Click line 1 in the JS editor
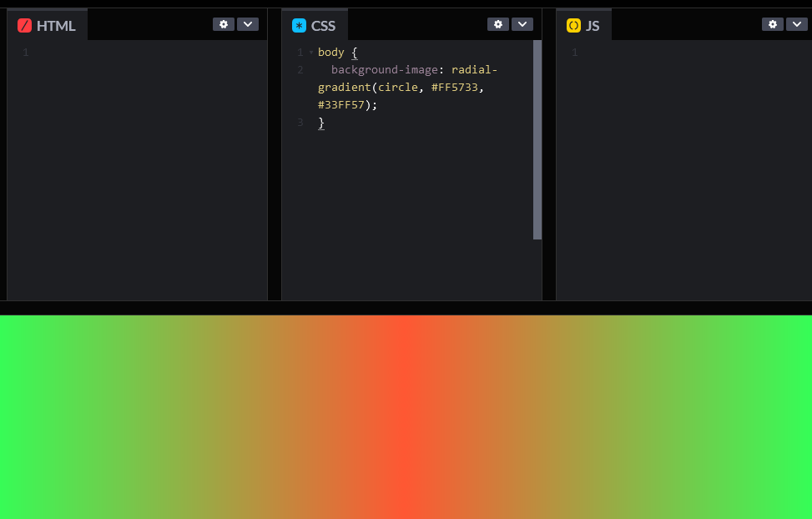The height and width of the screenshot is (519, 812). 683,53
